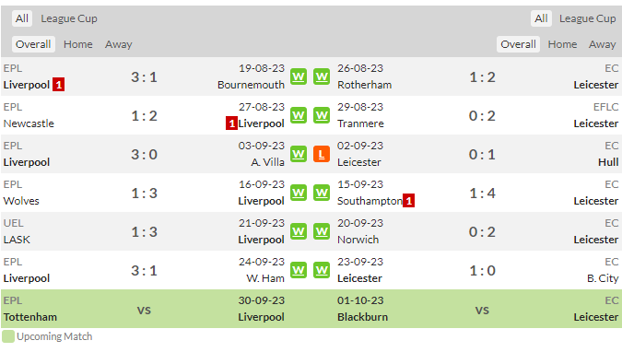Select the left League Cup filter tab

tap(69, 18)
